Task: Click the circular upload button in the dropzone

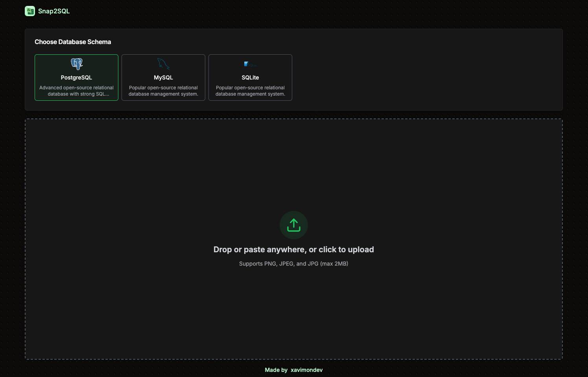Action: coord(293,225)
